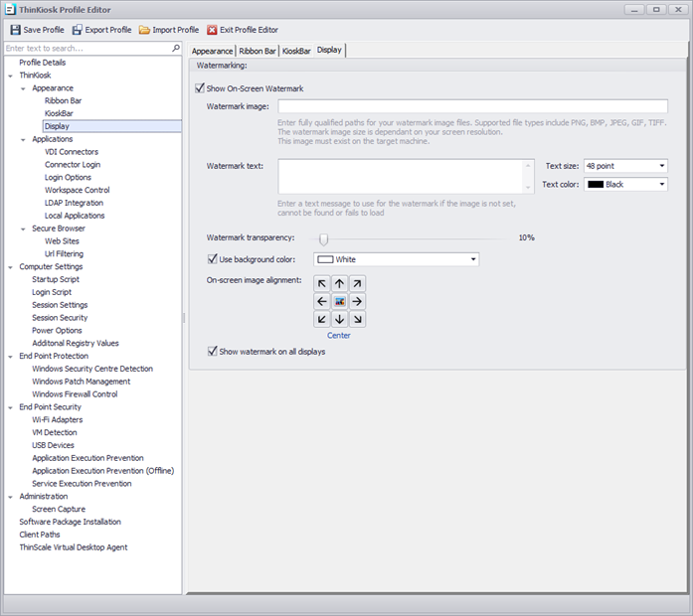This screenshot has width=693, height=616.
Task: Open Client Paths tree item
Action: pos(40,535)
